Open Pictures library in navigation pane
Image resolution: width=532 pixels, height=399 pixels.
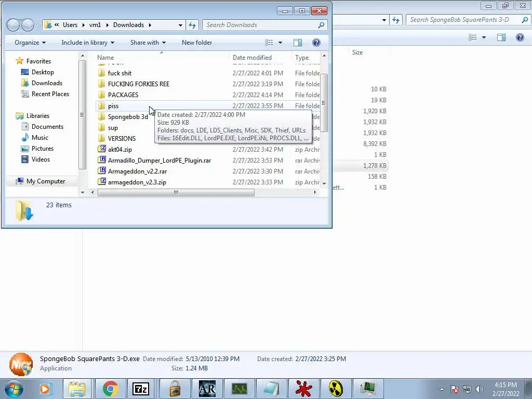pos(43,148)
